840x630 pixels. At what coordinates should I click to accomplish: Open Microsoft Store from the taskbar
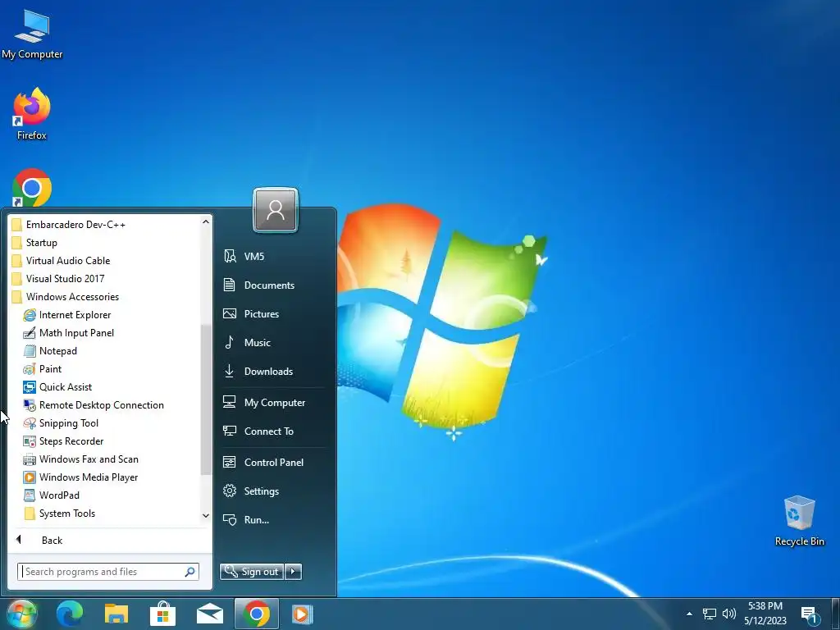tap(163, 614)
